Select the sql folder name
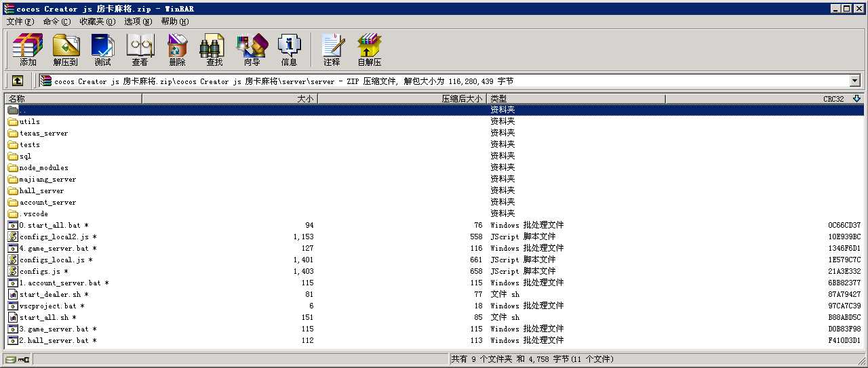The width and height of the screenshot is (868, 368). (26, 157)
